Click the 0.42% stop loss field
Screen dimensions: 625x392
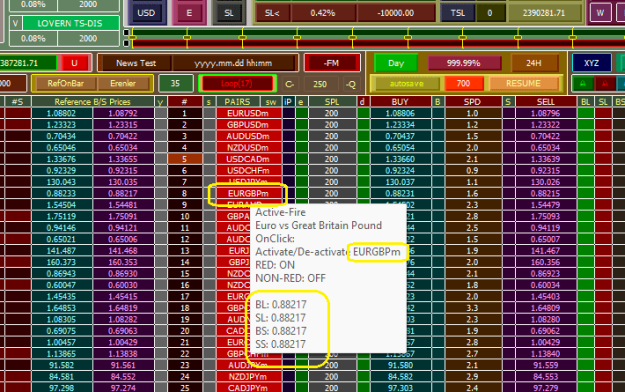click(x=323, y=13)
